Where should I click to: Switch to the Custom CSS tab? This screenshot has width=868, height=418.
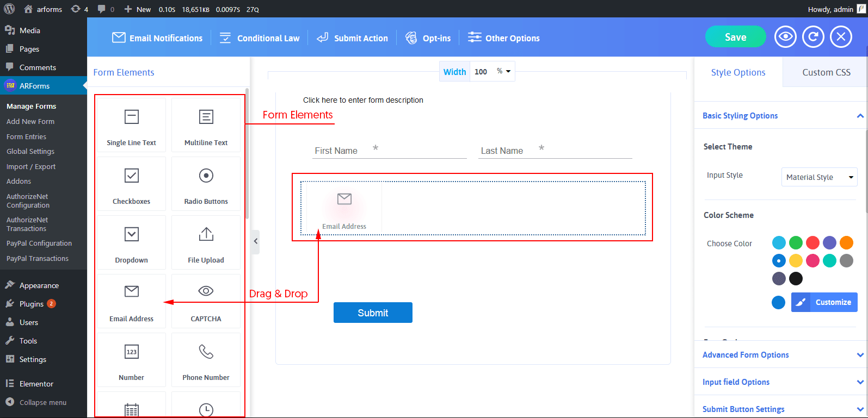(826, 72)
